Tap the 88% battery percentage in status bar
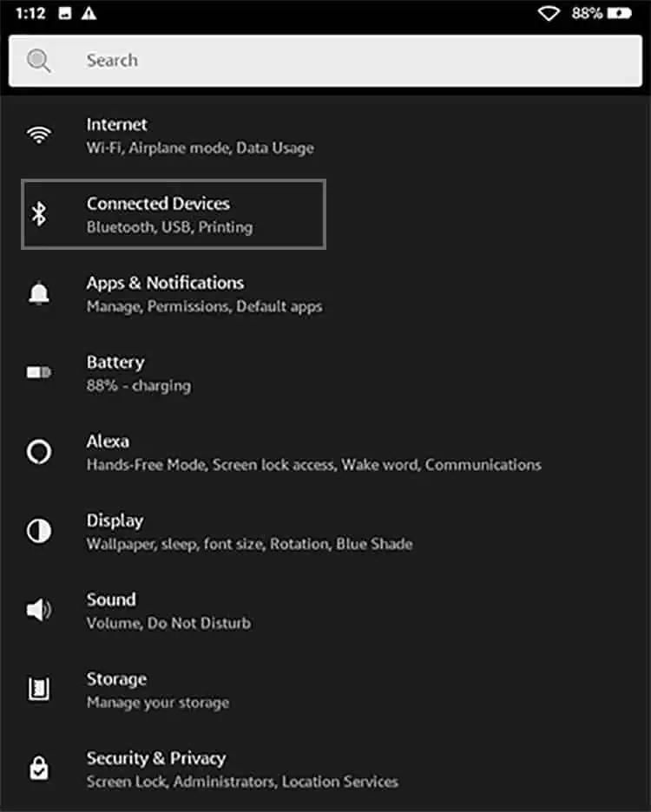This screenshot has height=812, width=651. tap(587, 13)
